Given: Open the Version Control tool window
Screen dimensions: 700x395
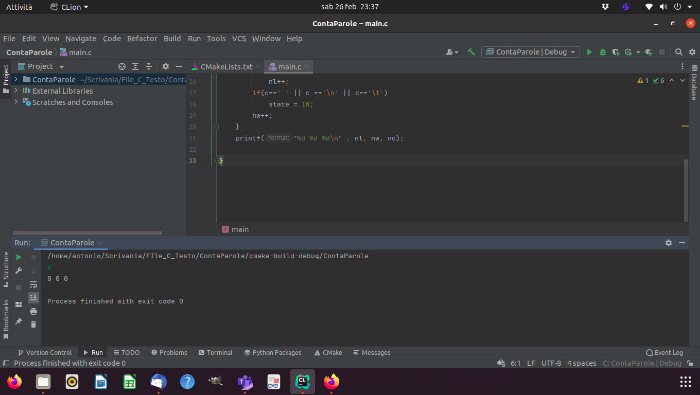Looking at the screenshot, I should point(45,353).
